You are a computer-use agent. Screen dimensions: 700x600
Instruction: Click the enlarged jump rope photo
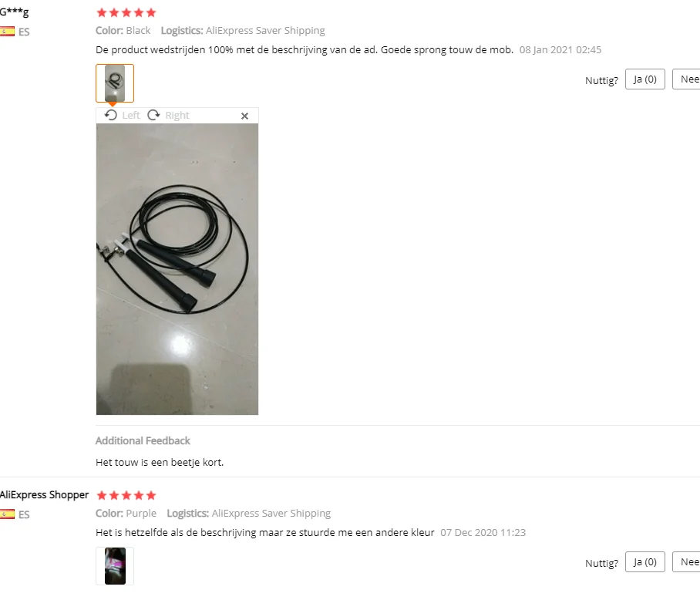177,269
